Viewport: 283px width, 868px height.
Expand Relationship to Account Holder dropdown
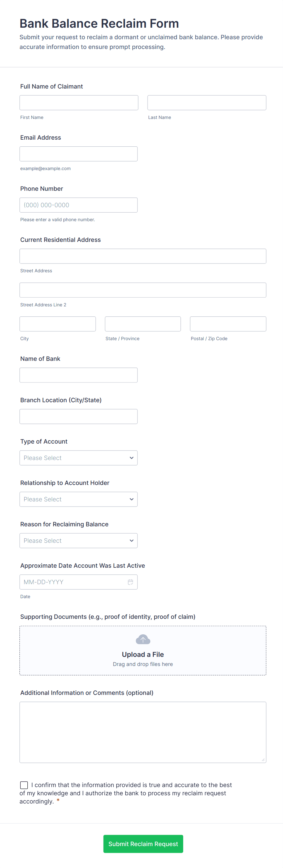tap(79, 499)
